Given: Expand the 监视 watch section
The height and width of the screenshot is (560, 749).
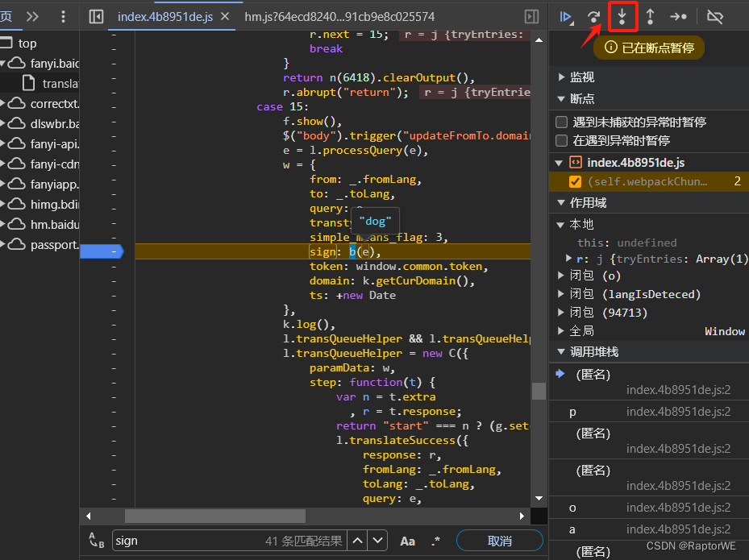Looking at the screenshot, I should (562, 78).
